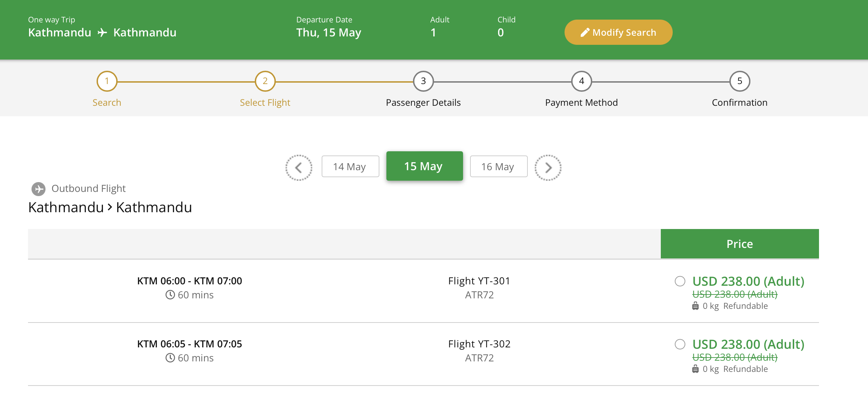Switch to the 16 May date tab
The width and height of the screenshot is (868, 395).
(499, 166)
